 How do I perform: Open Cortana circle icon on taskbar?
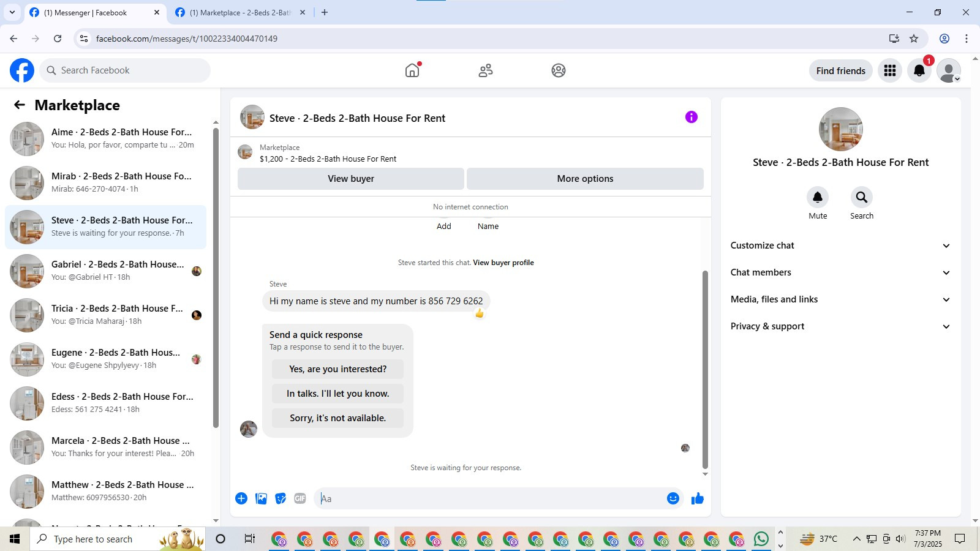(221, 539)
